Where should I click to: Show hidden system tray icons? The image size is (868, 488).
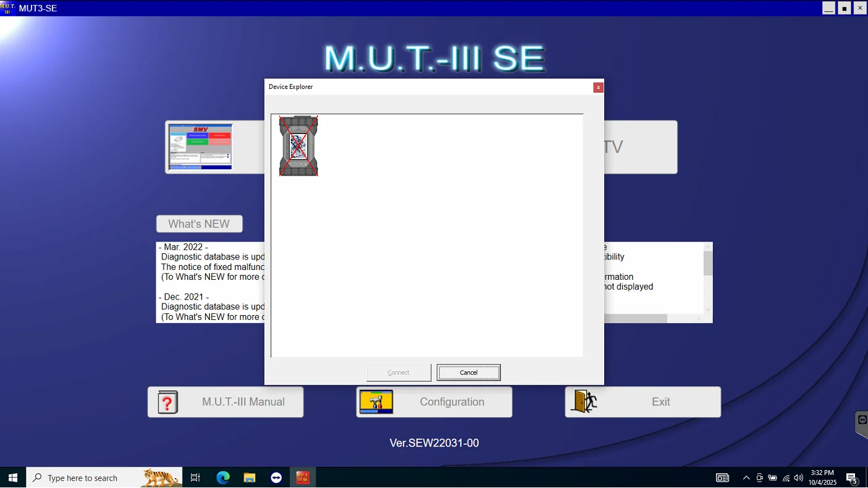746,477
